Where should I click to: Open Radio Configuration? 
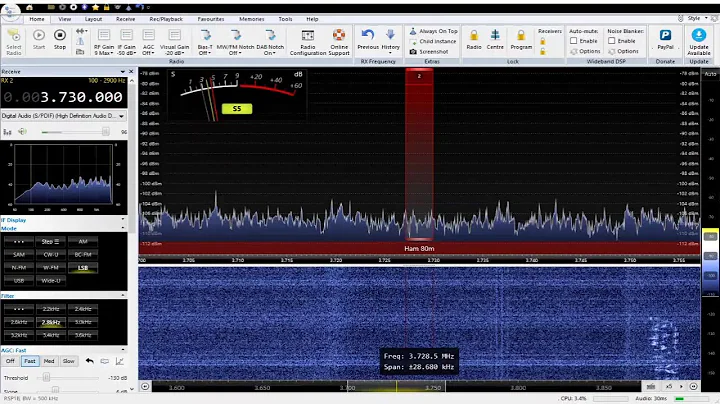click(x=308, y=42)
